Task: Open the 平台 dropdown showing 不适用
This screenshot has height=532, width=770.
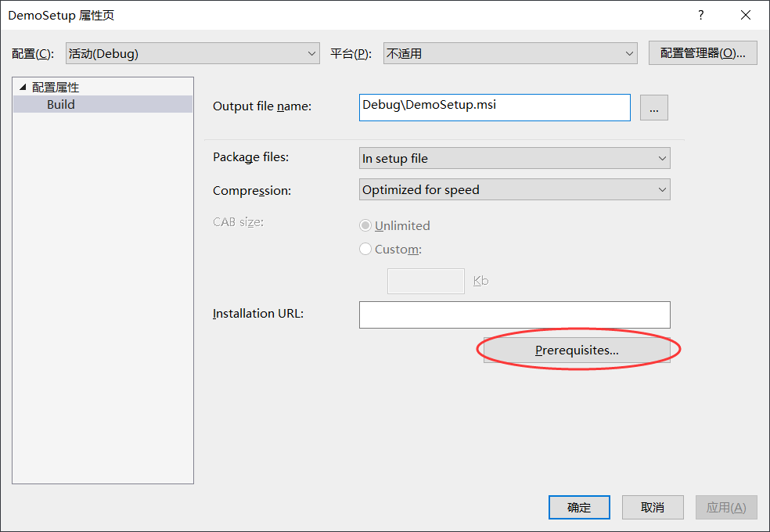Action: pos(510,53)
